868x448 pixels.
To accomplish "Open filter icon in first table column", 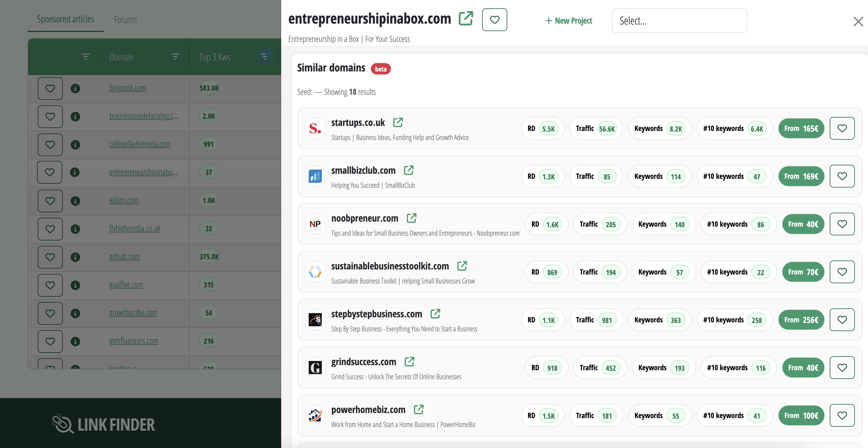I will pyautogui.click(x=85, y=57).
